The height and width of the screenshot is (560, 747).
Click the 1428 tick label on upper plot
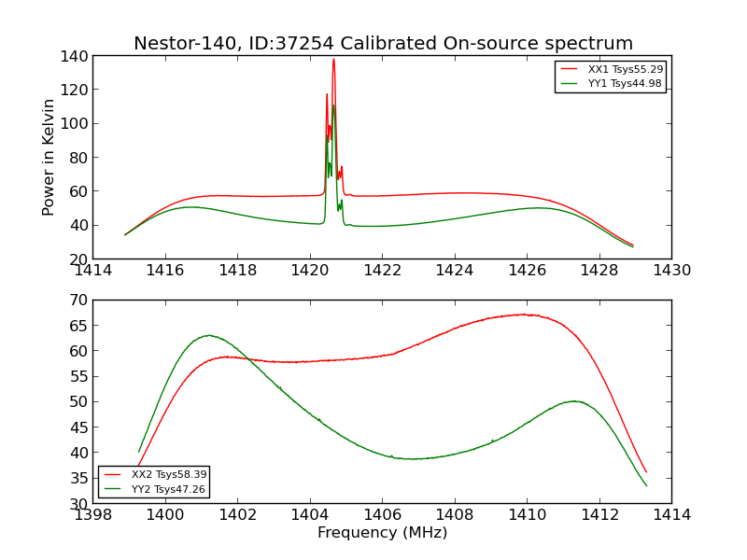(599, 271)
